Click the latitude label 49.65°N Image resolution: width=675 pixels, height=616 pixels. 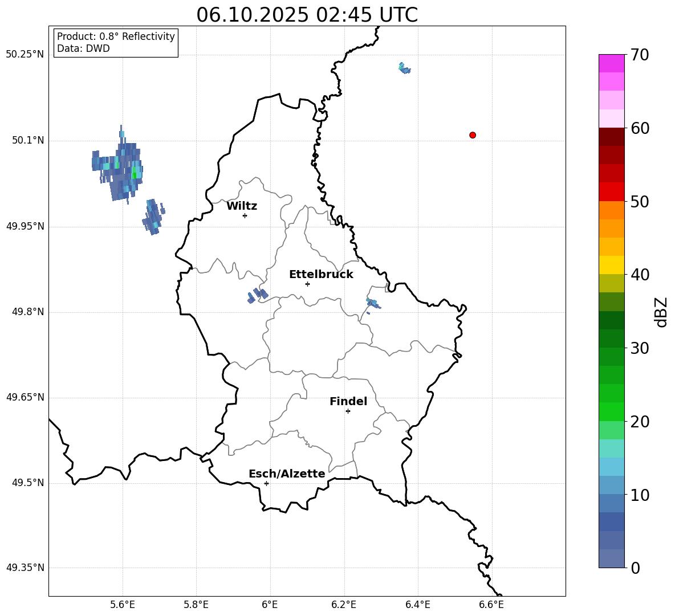(25, 397)
